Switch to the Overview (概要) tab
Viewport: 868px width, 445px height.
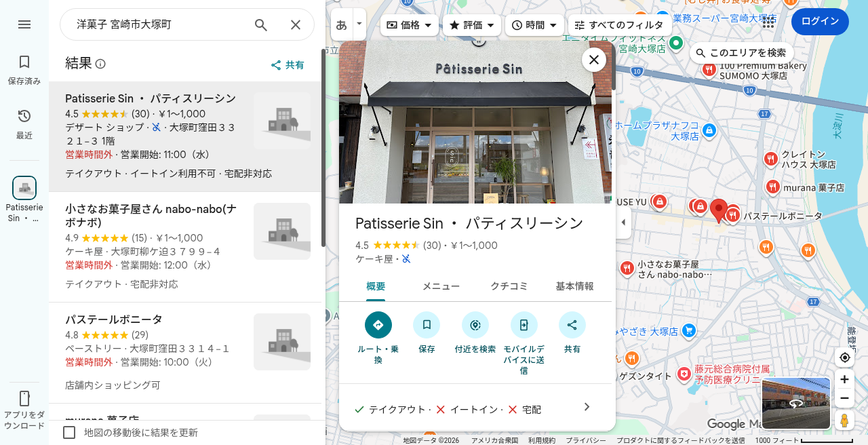click(x=376, y=286)
